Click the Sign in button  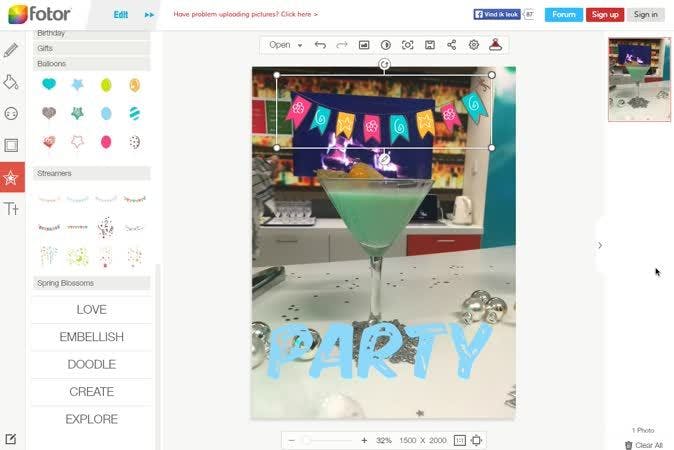point(646,15)
